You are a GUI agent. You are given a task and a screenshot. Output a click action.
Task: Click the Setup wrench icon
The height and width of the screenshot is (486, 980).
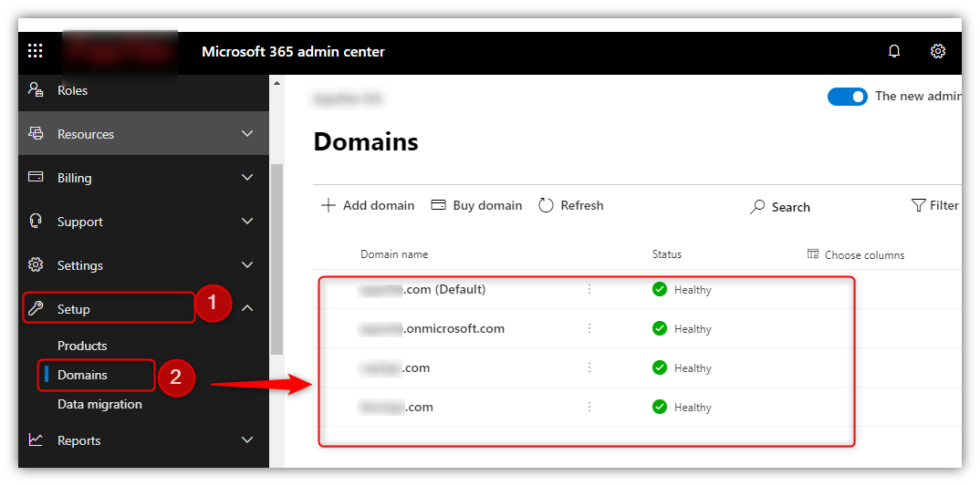pyautogui.click(x=36, y=308)
